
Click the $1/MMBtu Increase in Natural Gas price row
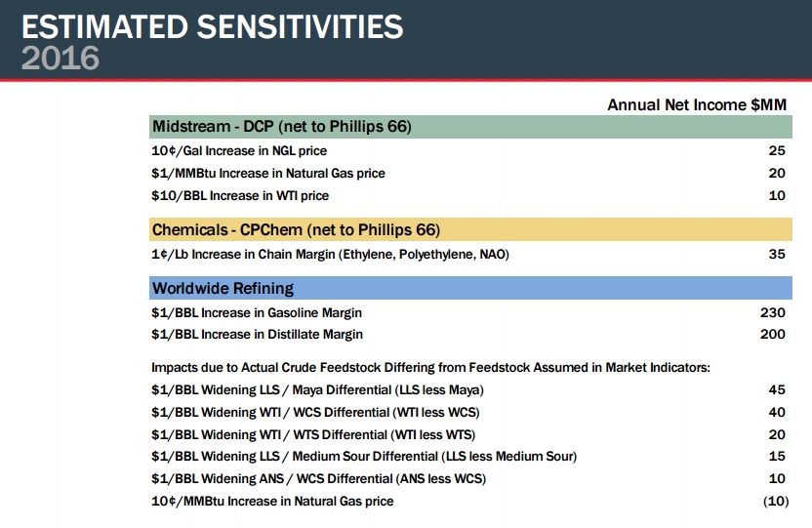click(x=268, y=174)
